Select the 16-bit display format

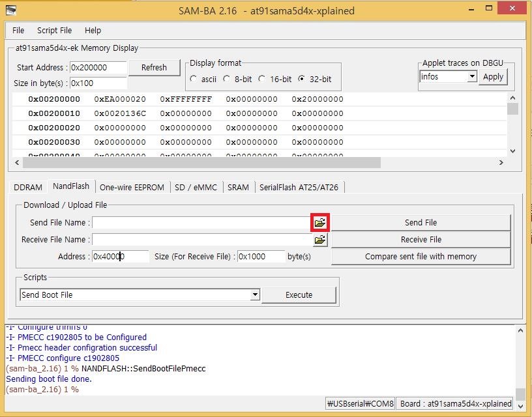click(x=261, y=79)
